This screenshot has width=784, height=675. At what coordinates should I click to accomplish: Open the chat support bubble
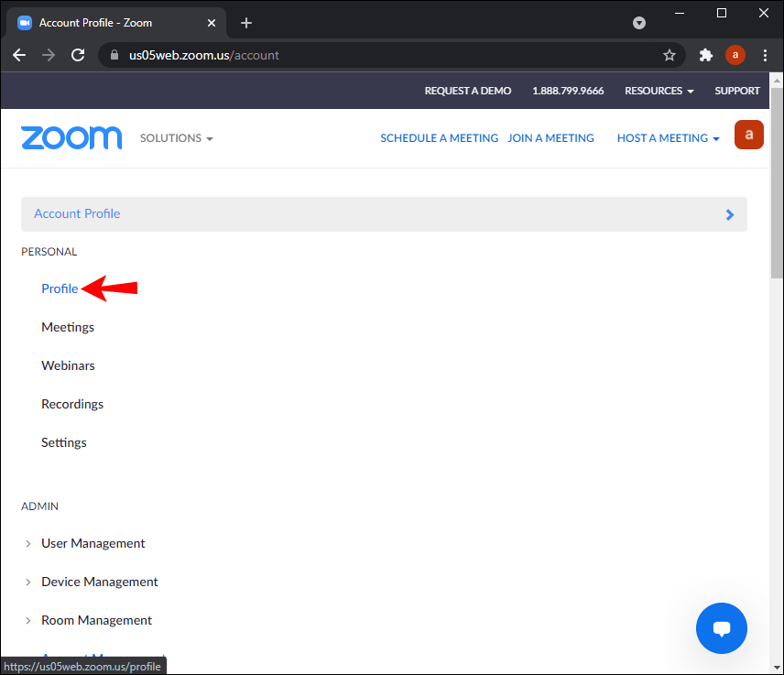point(721,628)
